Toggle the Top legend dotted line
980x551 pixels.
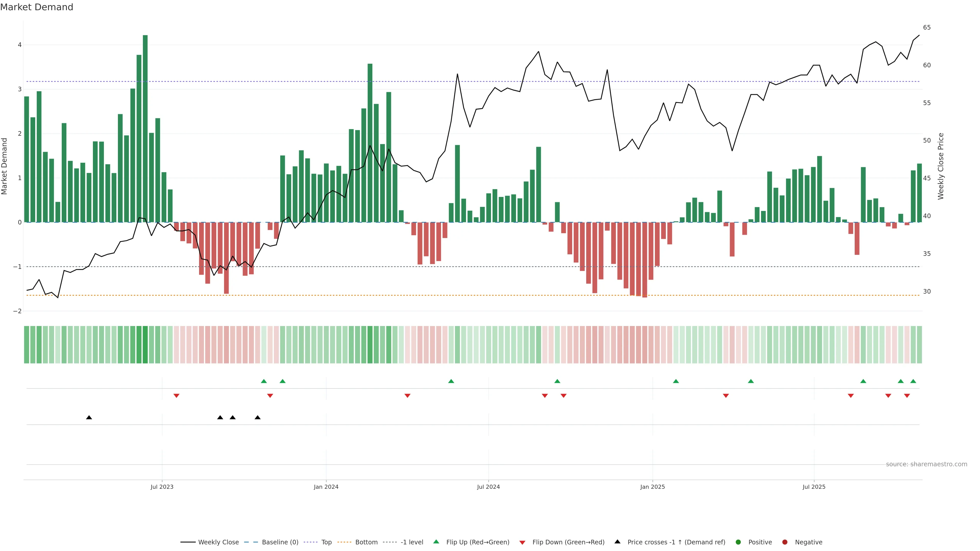tap(311, 542)
